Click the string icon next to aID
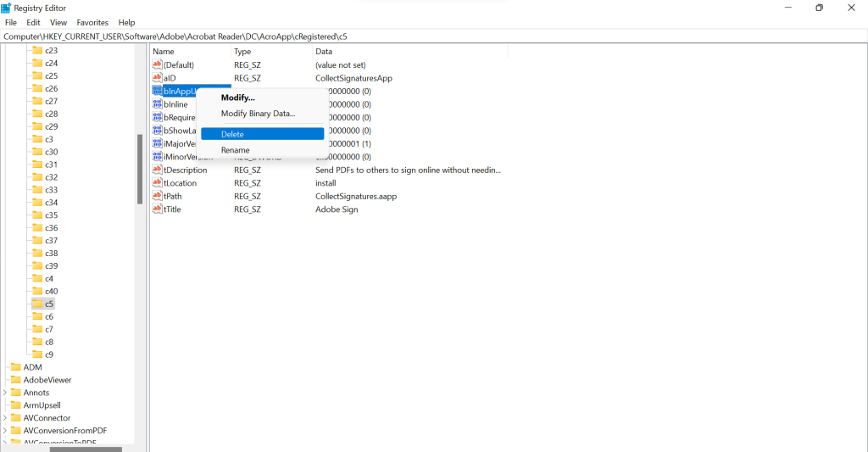 [157, 78]
